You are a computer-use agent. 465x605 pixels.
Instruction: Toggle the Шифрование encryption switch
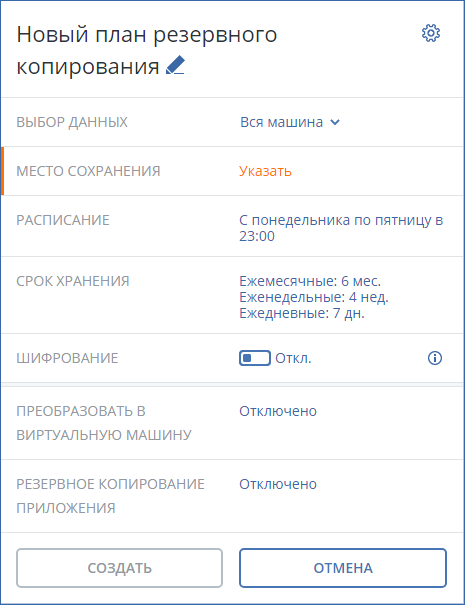[x=255, y=358]
